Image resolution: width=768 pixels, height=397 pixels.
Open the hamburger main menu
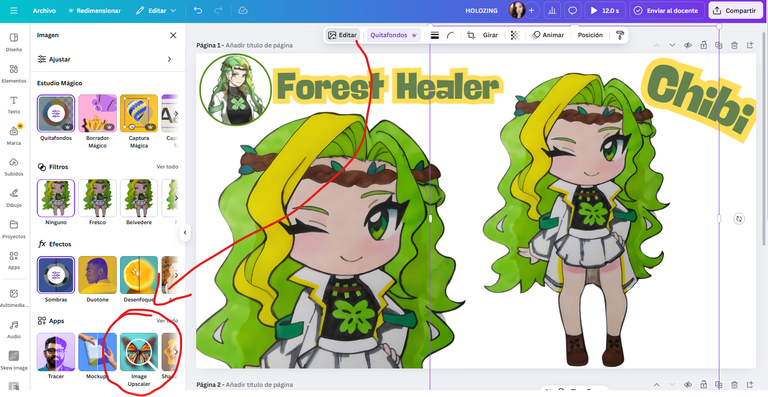[14, 10]
